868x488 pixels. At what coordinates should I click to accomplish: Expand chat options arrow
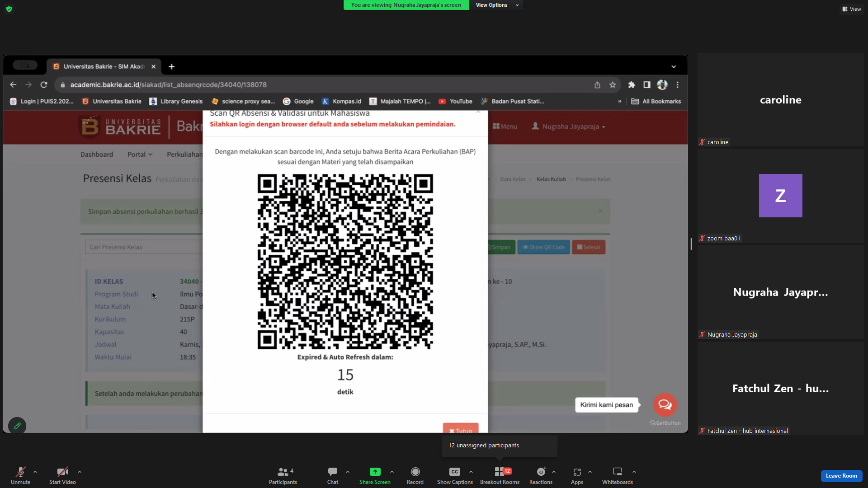point(348,472)
